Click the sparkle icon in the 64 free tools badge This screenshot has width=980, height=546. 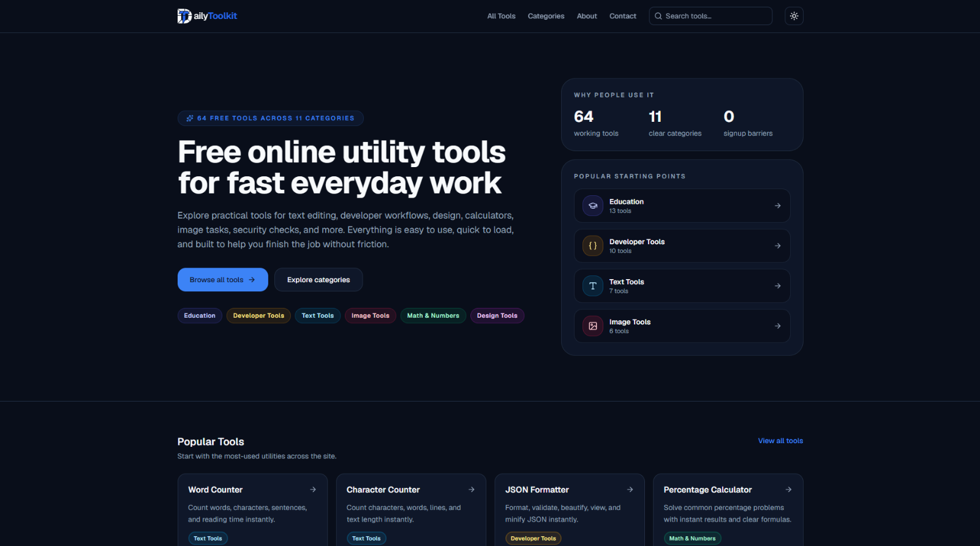[x=190, y=118]
